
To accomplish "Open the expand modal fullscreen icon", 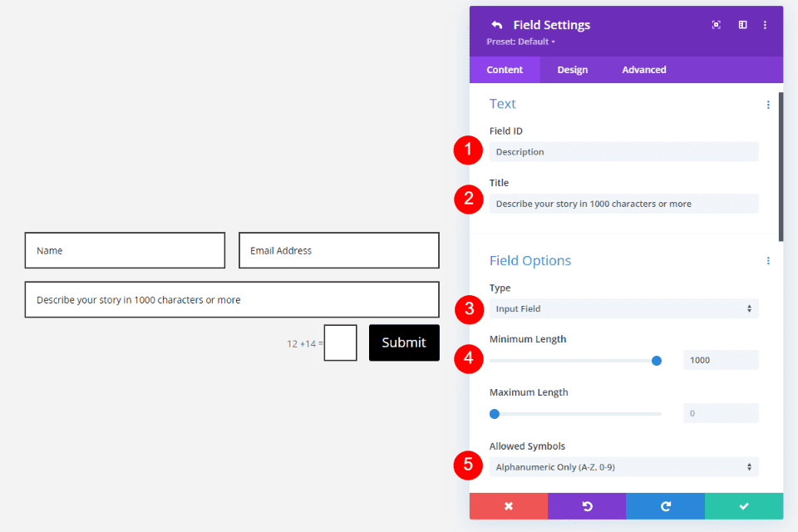I will coord(716,25).
